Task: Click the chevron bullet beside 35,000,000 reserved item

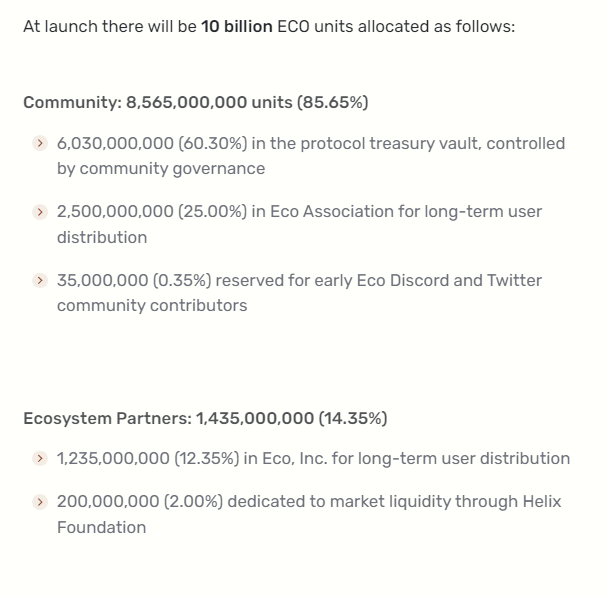Action: click(40, 281)
